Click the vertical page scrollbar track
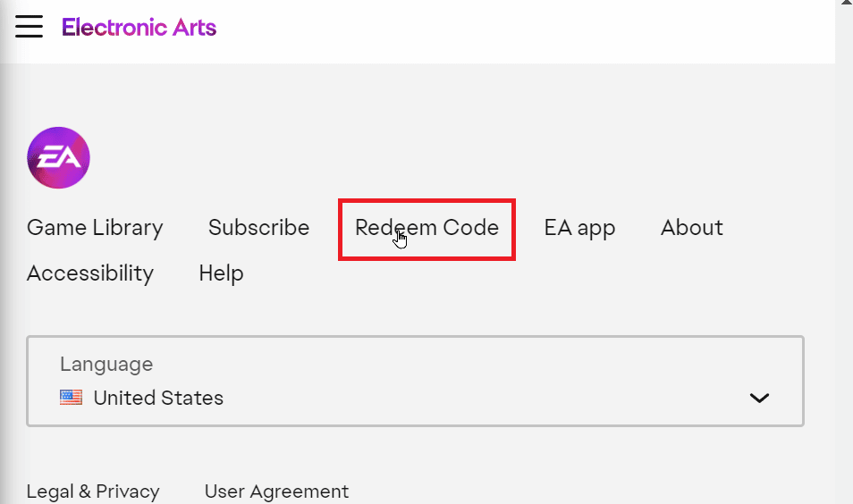The height and width of the screenshot is (504, 853). pos(844,256)
